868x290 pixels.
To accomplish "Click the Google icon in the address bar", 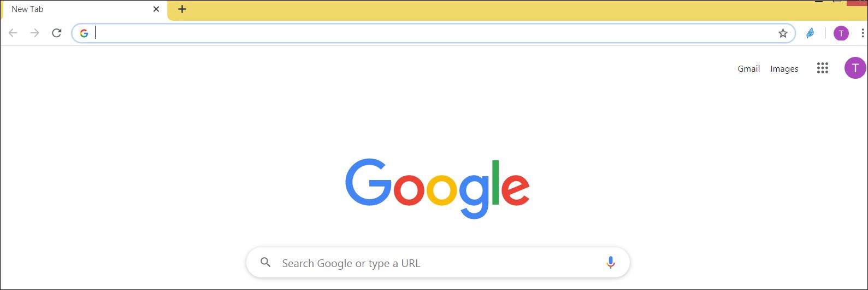I will point(84,33).
